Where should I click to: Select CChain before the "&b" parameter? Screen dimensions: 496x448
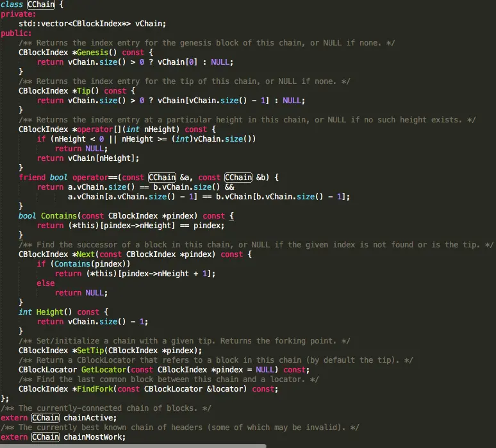point(238,178)
